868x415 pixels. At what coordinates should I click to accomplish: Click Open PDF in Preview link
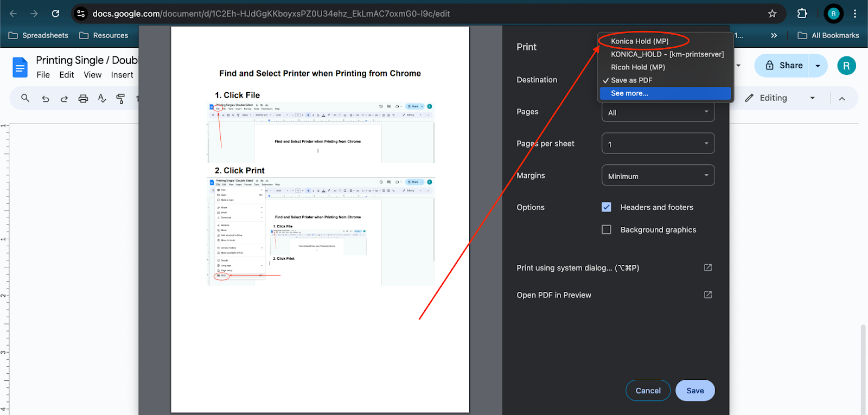[554, 295]
